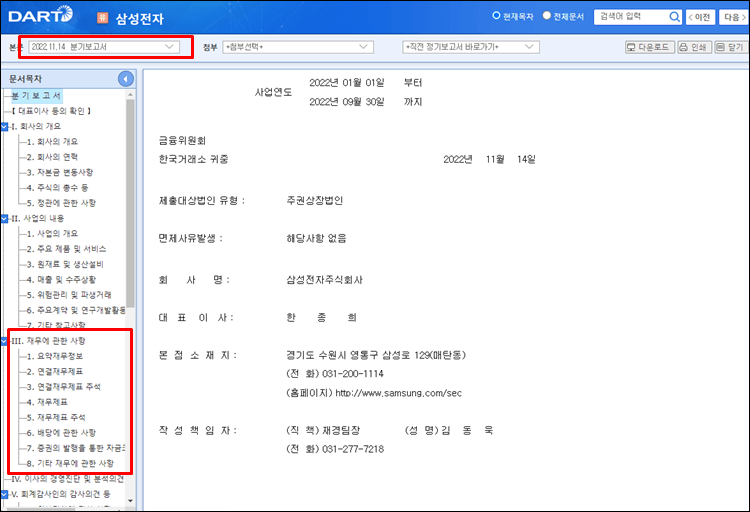The image size is (750, 512).
Task: Open IV. 이사의 경영진단 및 분석의견
Action: 67,479
